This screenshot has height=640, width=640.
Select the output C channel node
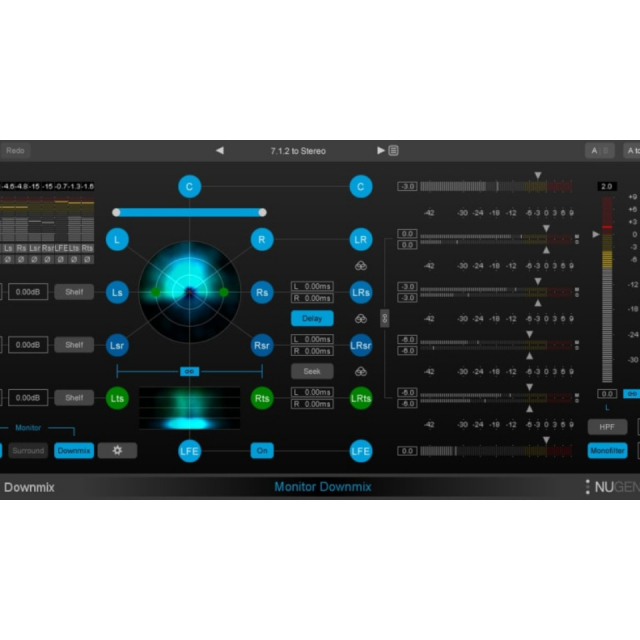(x=361, y=187)
